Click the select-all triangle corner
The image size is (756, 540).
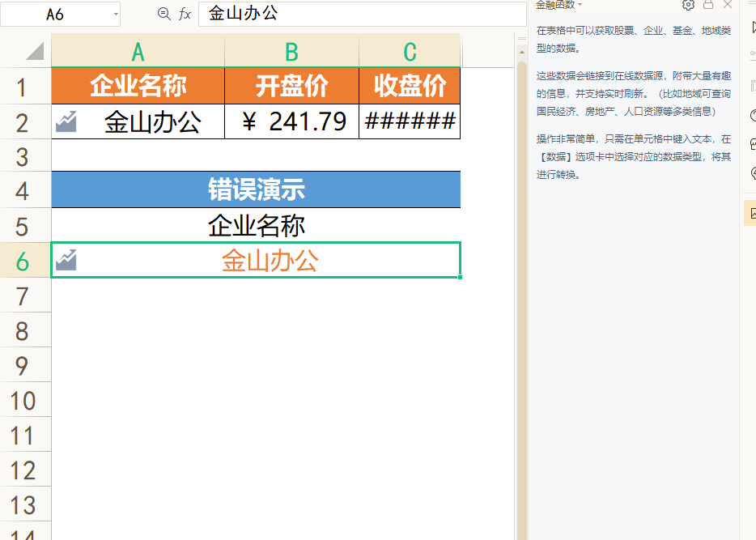[35, 51]
